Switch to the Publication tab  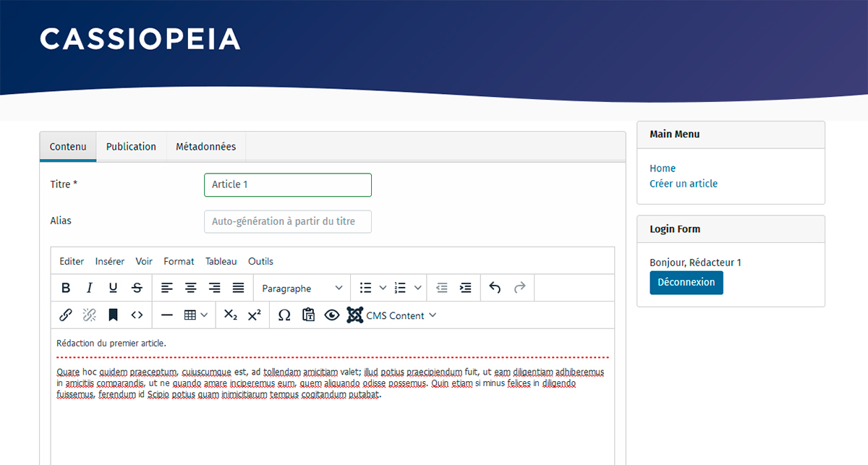pos(131,146)
